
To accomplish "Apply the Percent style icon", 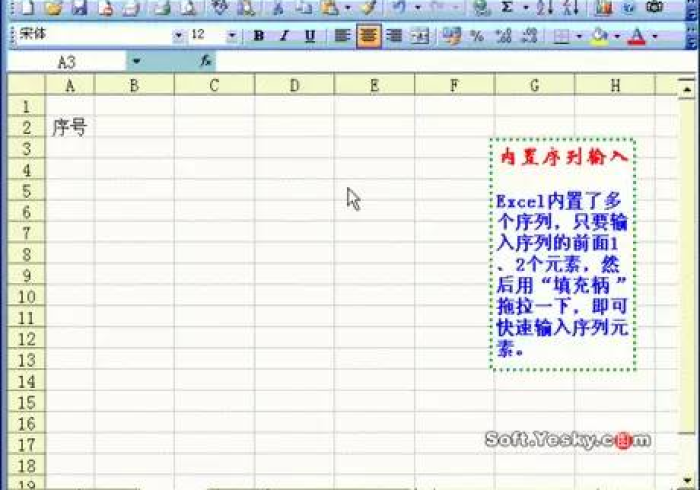I will click(477, 36).
